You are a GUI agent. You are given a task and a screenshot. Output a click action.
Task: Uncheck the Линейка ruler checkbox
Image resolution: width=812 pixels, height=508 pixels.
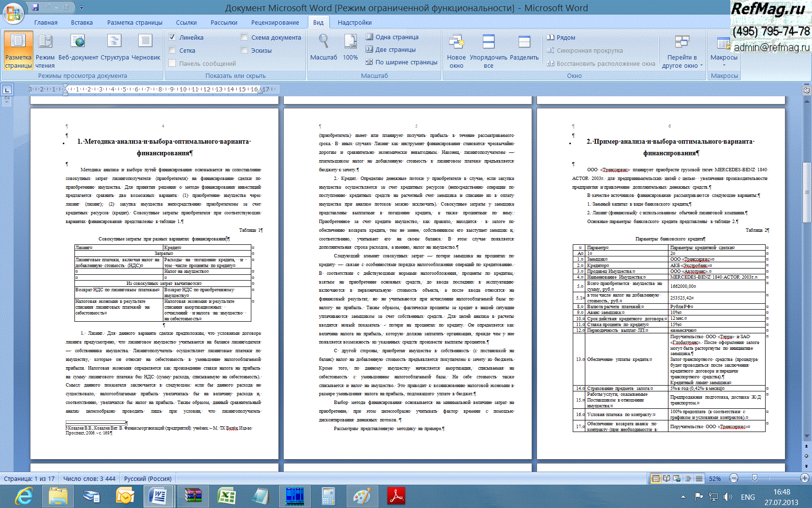tap(172, 37)
